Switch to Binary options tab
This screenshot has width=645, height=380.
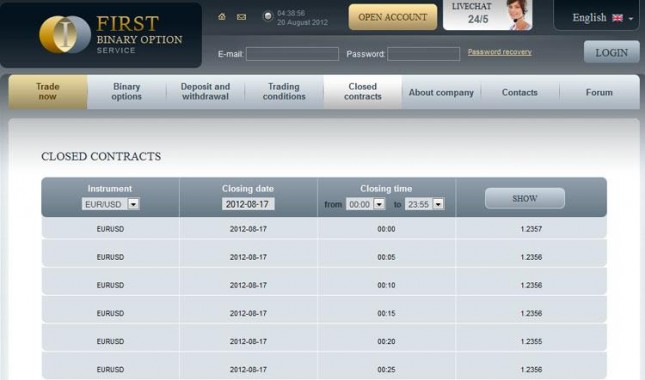pos(126,92)
